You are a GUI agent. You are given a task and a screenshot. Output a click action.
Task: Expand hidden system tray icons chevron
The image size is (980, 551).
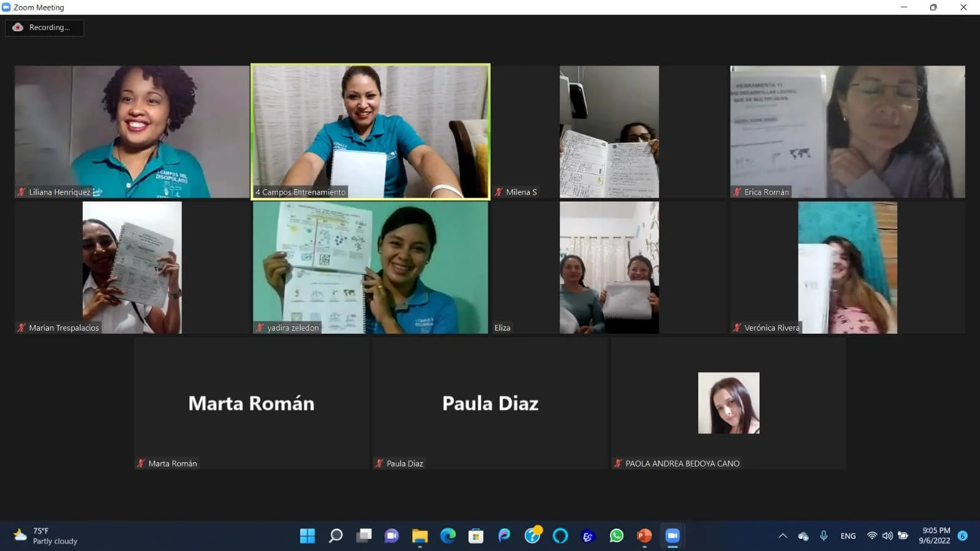tap(783, 536)
